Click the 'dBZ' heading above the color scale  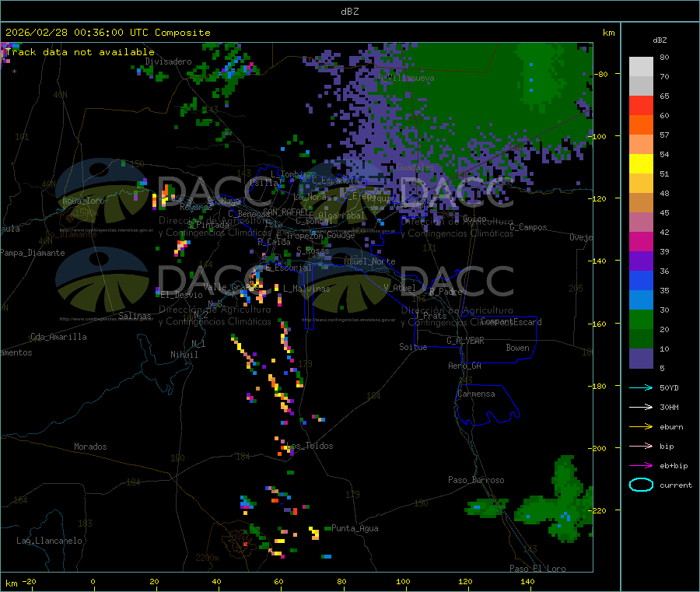click(x=660, y=40)
